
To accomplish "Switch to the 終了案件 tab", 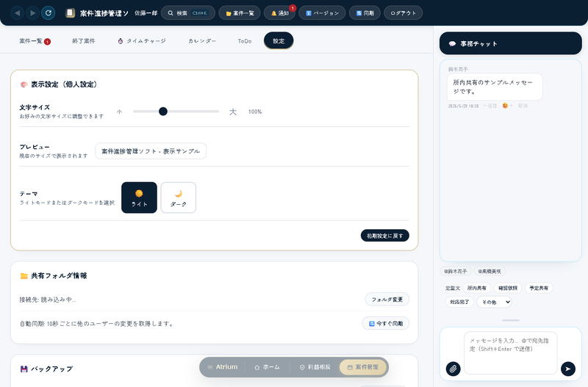I will point(84,41).
